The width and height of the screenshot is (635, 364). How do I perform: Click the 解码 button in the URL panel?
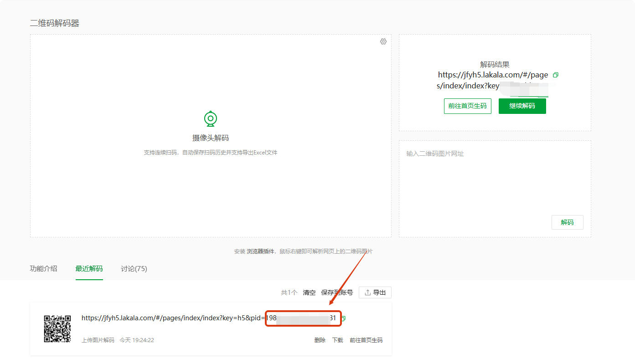click(567, 222)
